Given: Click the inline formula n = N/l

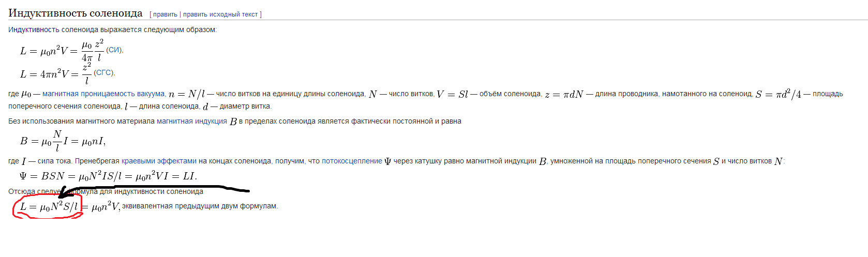Looking at the screenshot, I should point(187,94).
